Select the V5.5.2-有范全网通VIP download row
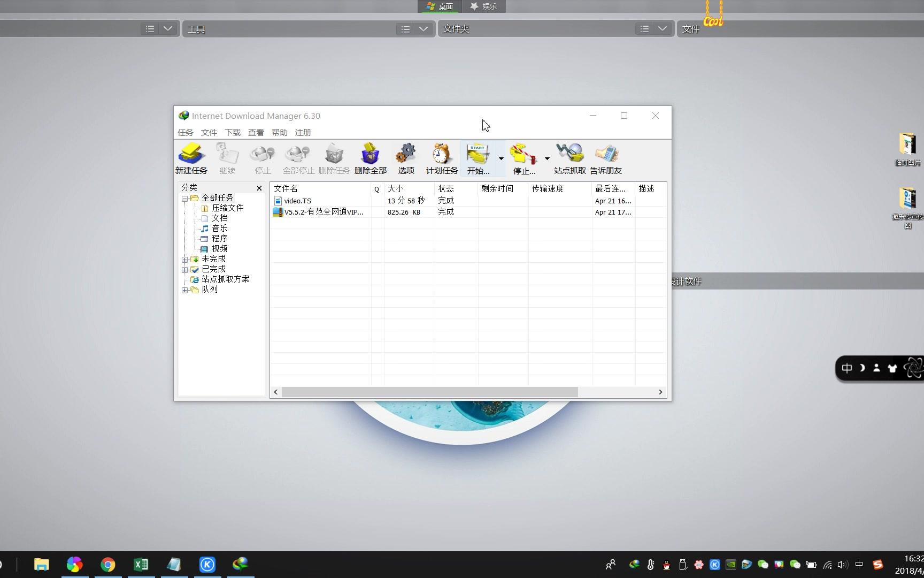Screen dimensions: 924x578 coord(468,212)
